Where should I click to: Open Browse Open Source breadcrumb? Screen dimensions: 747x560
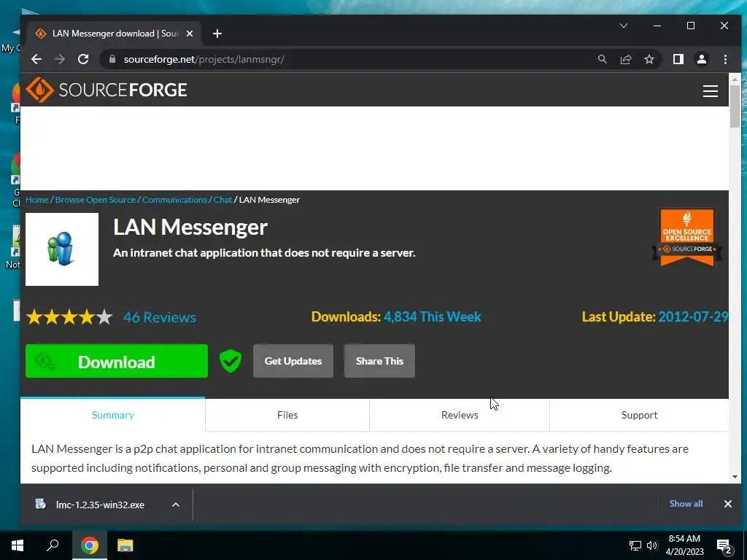point(96,200)
